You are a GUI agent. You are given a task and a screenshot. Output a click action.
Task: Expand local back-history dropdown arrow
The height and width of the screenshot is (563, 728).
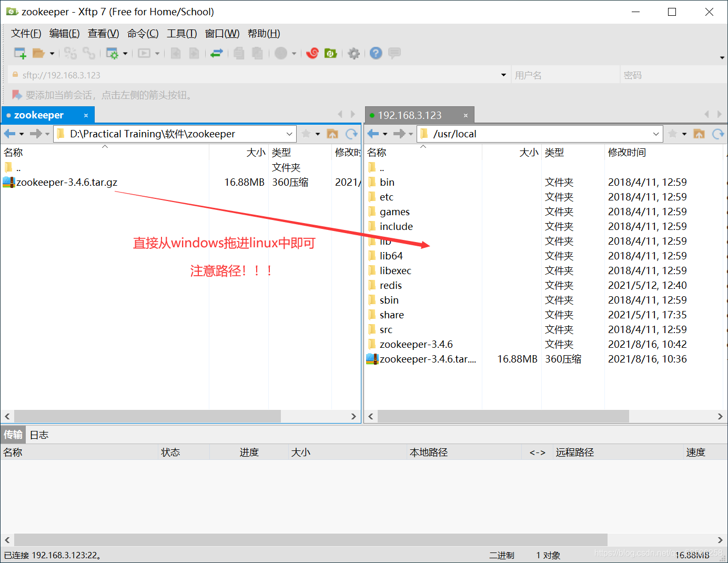pos(22,134)
